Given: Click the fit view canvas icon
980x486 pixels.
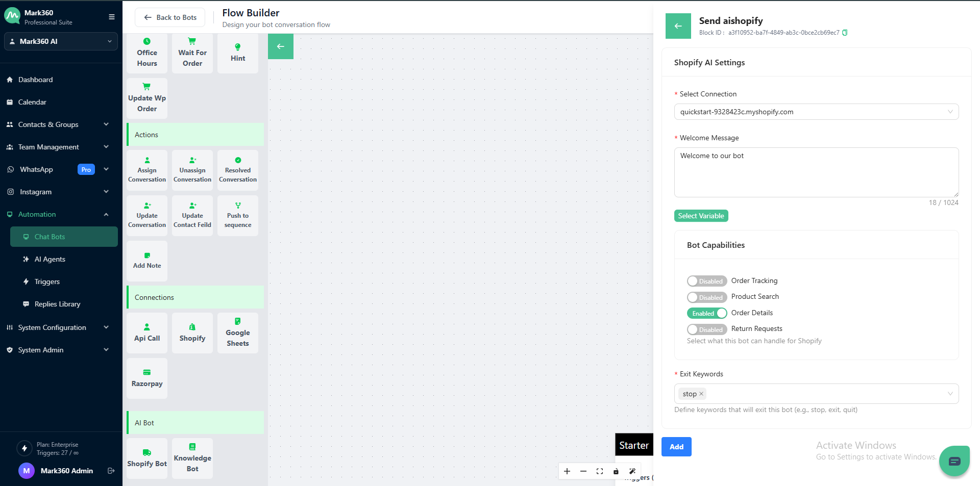Looking at the screenshot, I should coord(600,471).
